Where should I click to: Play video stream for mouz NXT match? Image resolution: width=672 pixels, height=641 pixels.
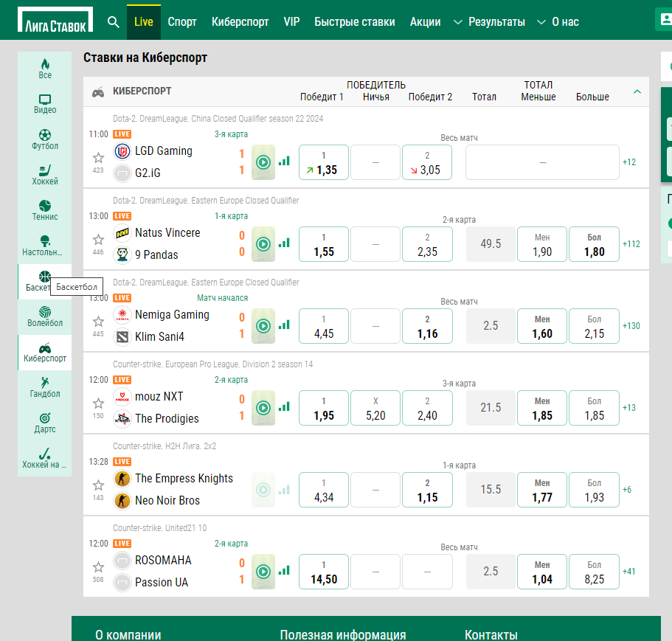tap(263, 408)
